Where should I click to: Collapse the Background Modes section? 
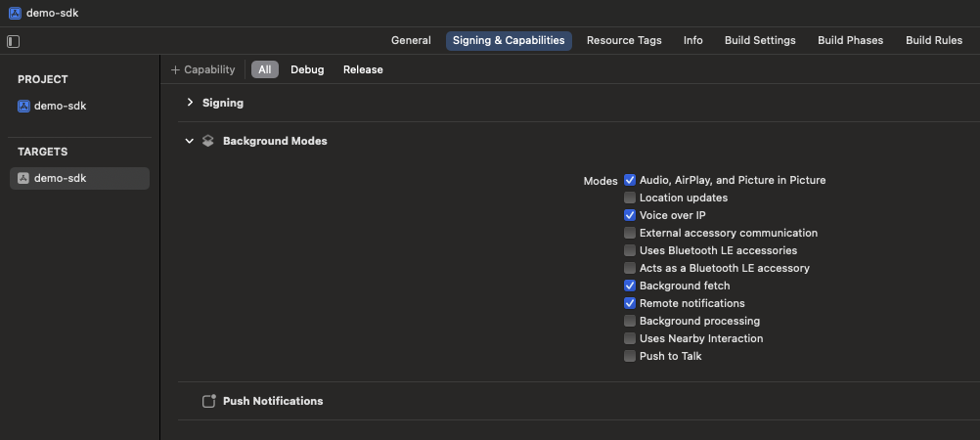pos(190,141)
